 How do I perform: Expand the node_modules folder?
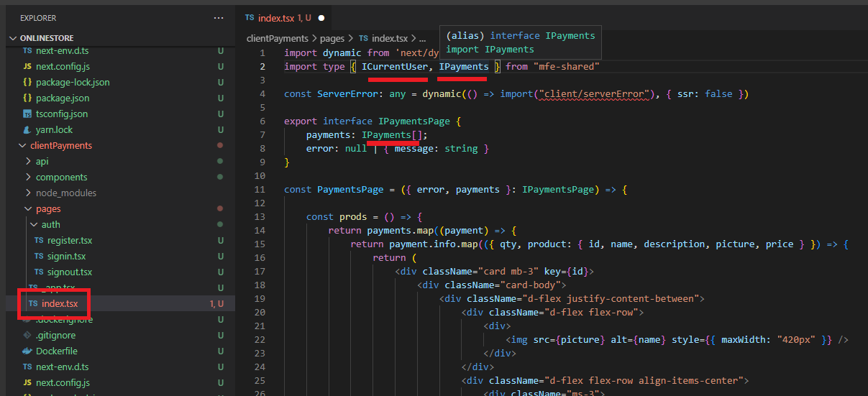(x=28, y=193)
